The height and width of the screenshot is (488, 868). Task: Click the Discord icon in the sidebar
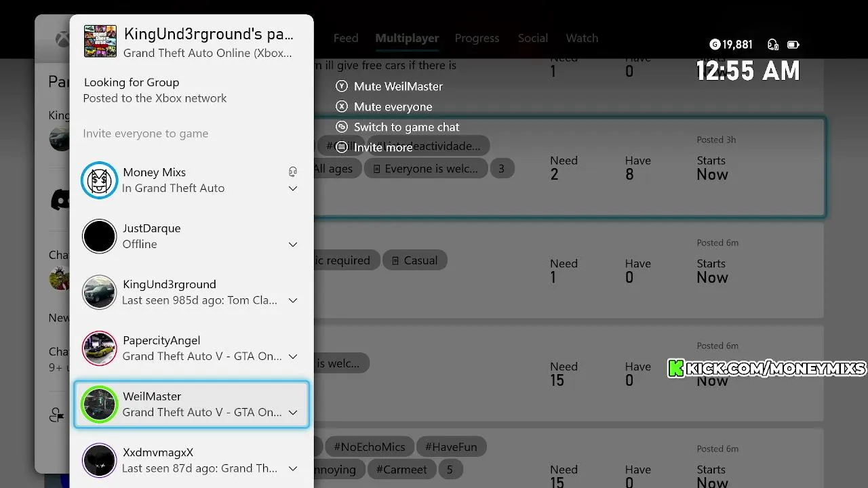coord(61,199)
